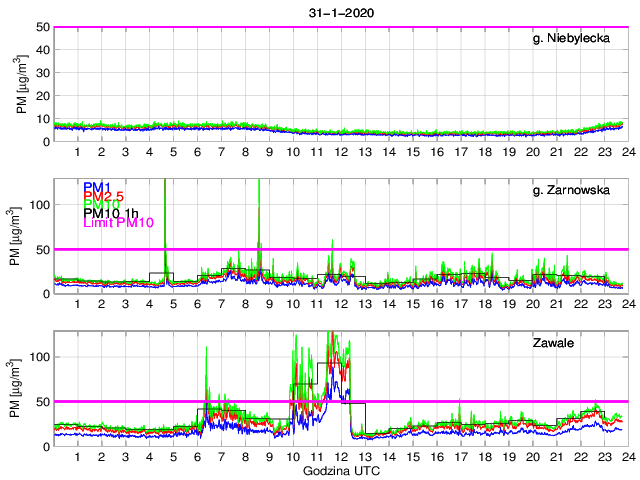Click hour 23 tick under Niebylecka plot
This screenshot has width=640, height=480.
point(603,152)
